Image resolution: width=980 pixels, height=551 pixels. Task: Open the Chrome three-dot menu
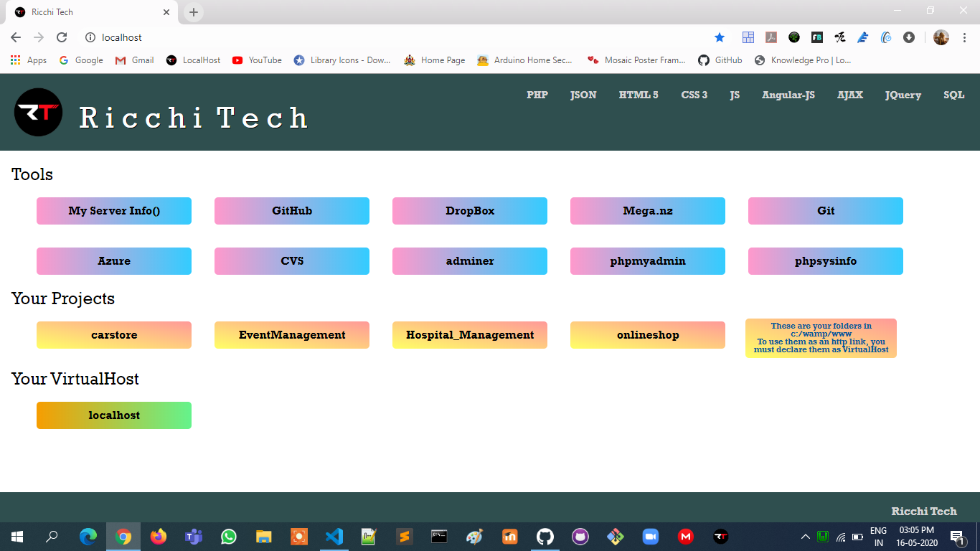coord(963,37)
